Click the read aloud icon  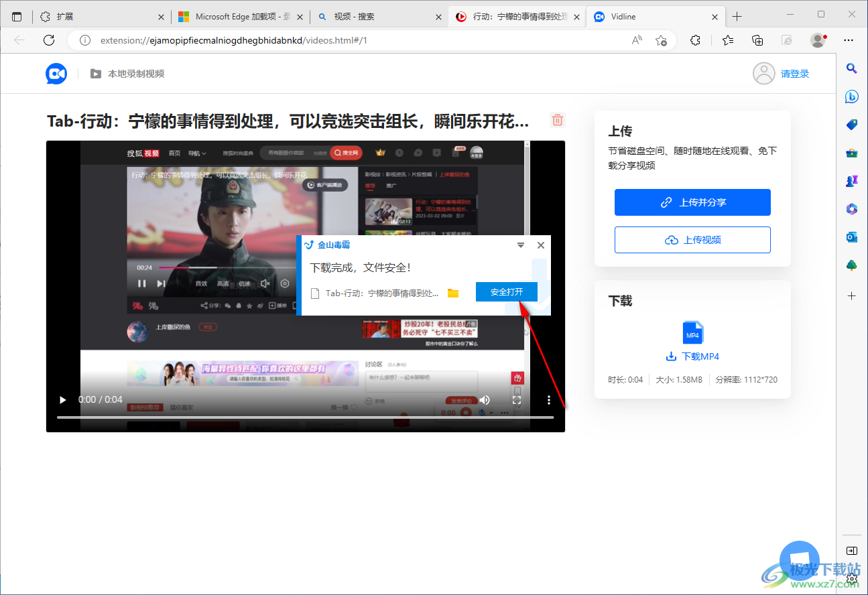pyautogui.click(x=637, y=40)
